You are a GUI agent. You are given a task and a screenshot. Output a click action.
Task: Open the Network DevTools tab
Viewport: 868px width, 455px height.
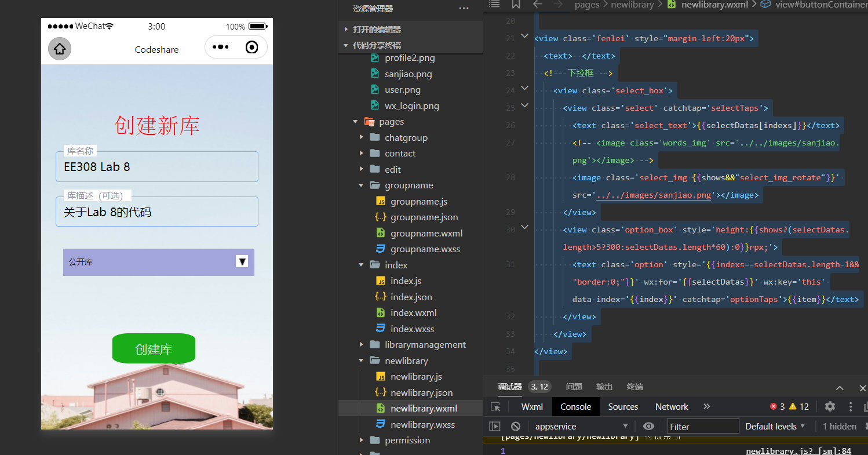coord(672,407)
